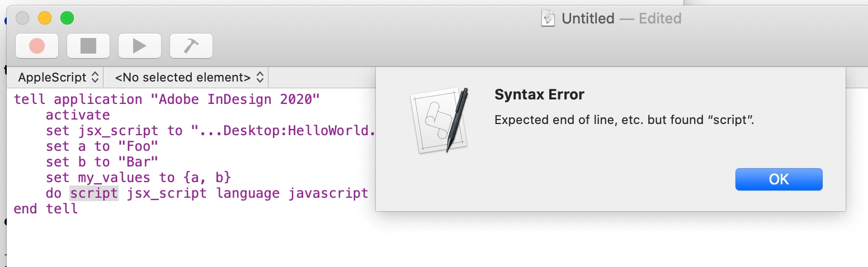Run the script with Play button
The width and height of the screenshot is (868, 267).
(x=140, y=46)
